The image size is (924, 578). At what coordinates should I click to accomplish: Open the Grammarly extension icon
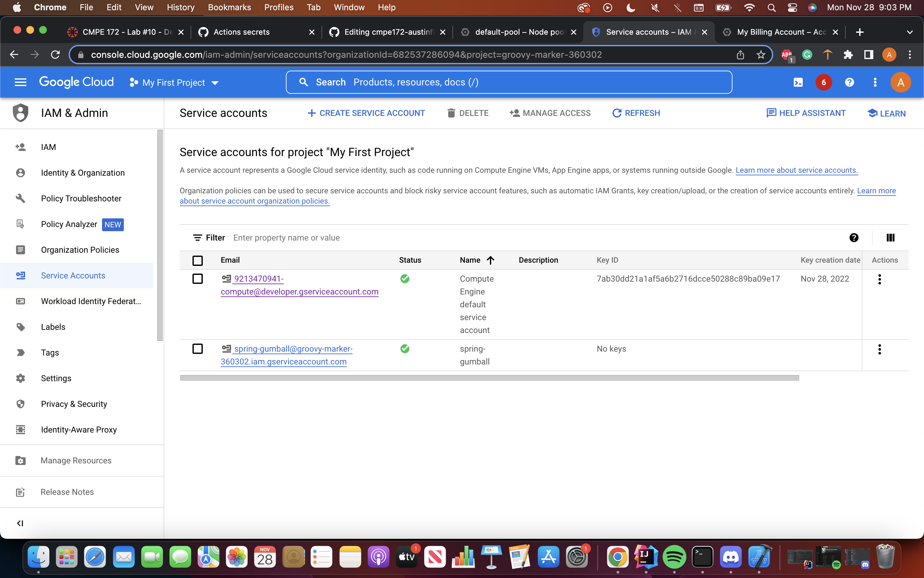(x=807, y=55)
